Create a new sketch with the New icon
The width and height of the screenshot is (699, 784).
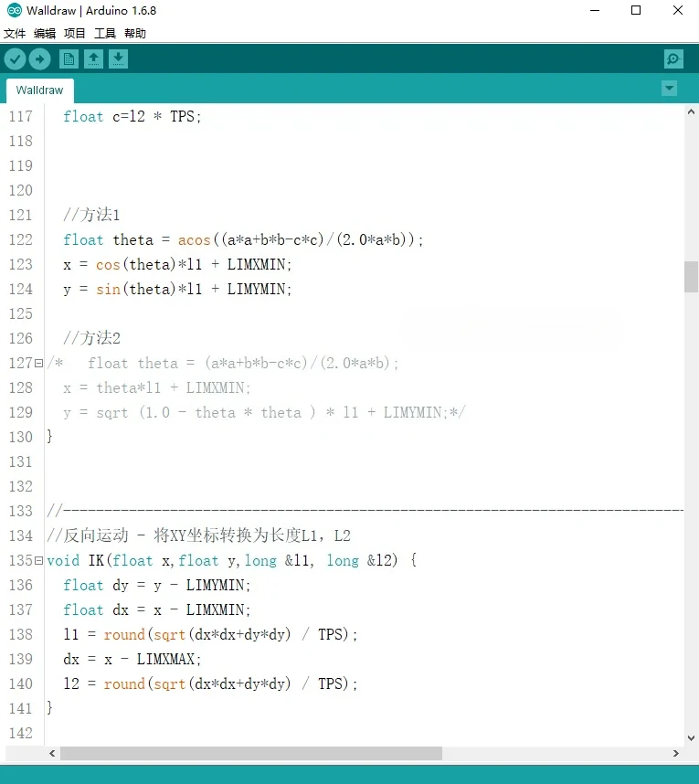69,59
